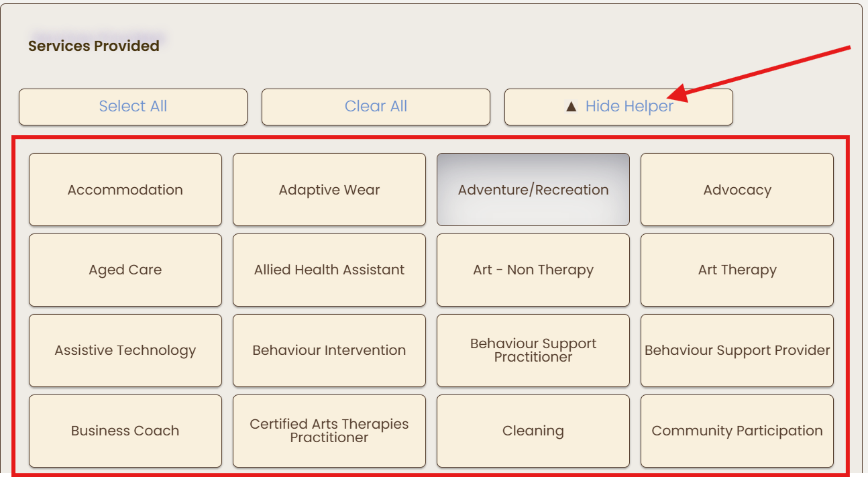Toggle Behaviour Intervention service
Viewport: 868px width, 477px height.
point(329,351)
